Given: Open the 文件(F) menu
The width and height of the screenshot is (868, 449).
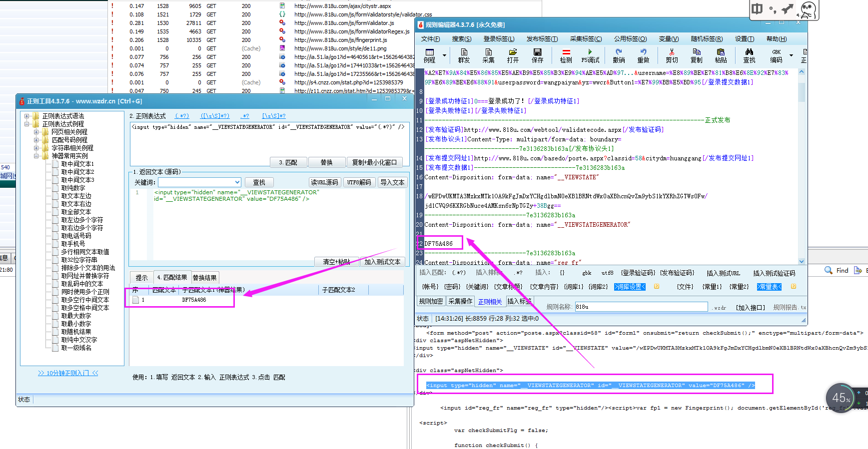Looking at the screenshot, I should pos(430,39).
